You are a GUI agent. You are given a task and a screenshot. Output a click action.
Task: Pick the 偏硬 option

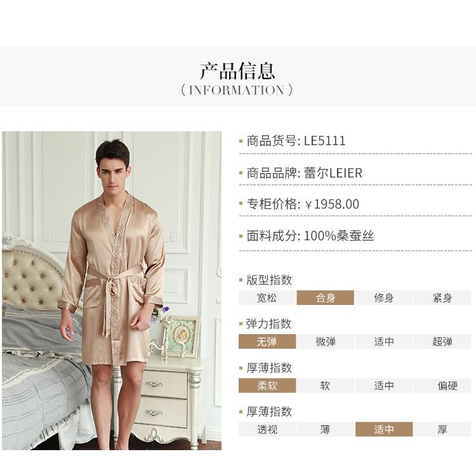click(442, 385)
